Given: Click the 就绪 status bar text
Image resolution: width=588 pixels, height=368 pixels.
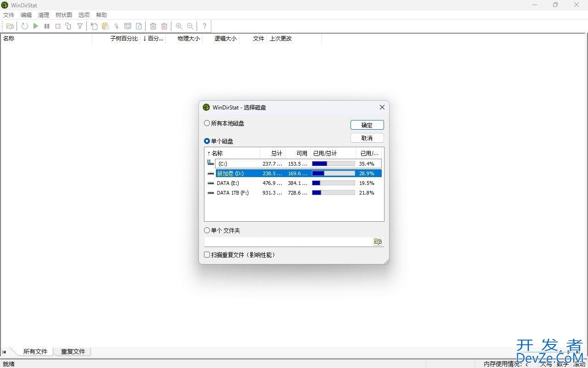Looking at the screenshot, I should [x=9, y=364].
